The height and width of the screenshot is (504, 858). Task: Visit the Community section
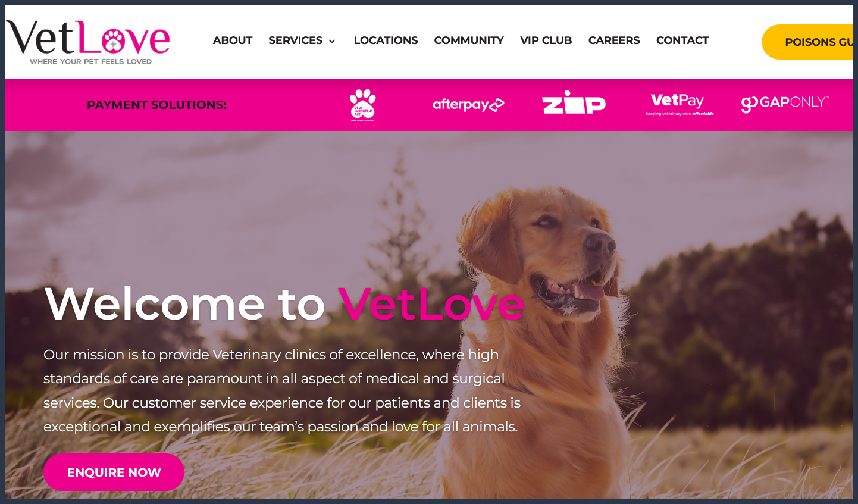(469, 40)
